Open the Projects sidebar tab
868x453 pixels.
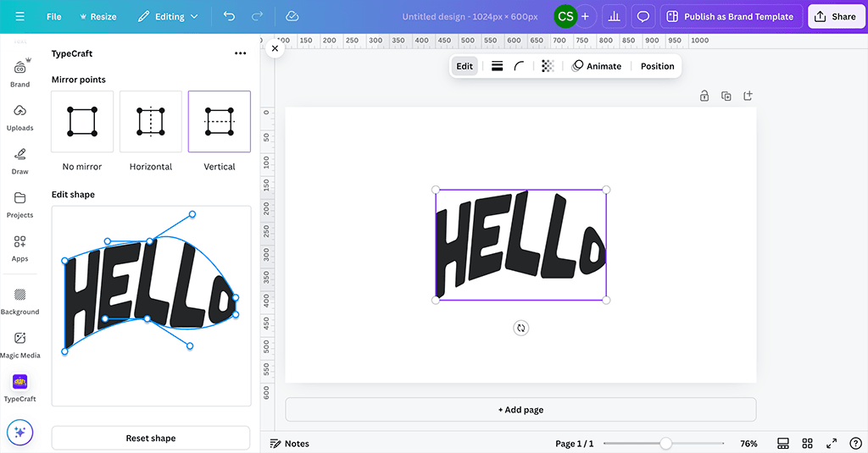click(x=20, y=205)
